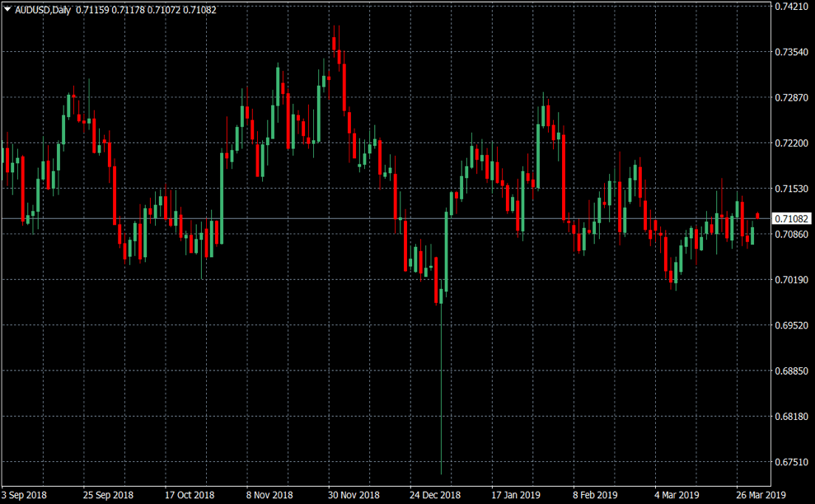The height and width of the screenshot is (504, 815).
Task: Click the 25 Sep 2018 date label
Action: (108, 495)
